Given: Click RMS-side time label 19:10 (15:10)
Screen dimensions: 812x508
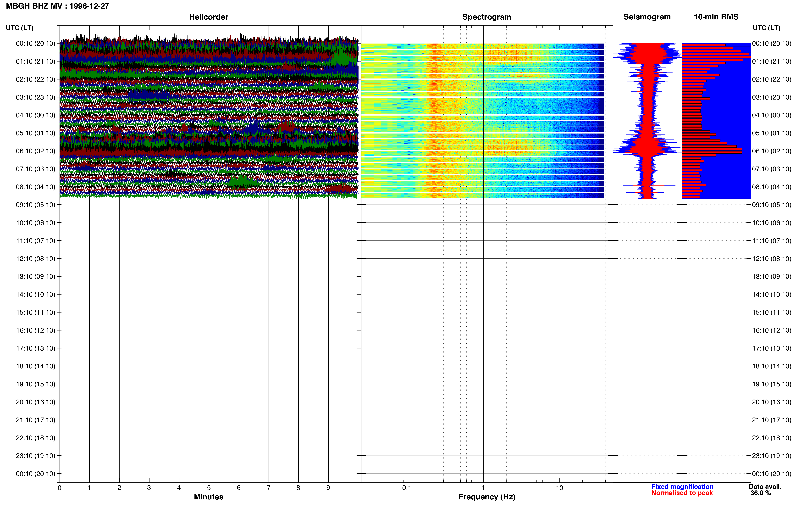Looking at the screenshot, I should [x=772, y=384].
